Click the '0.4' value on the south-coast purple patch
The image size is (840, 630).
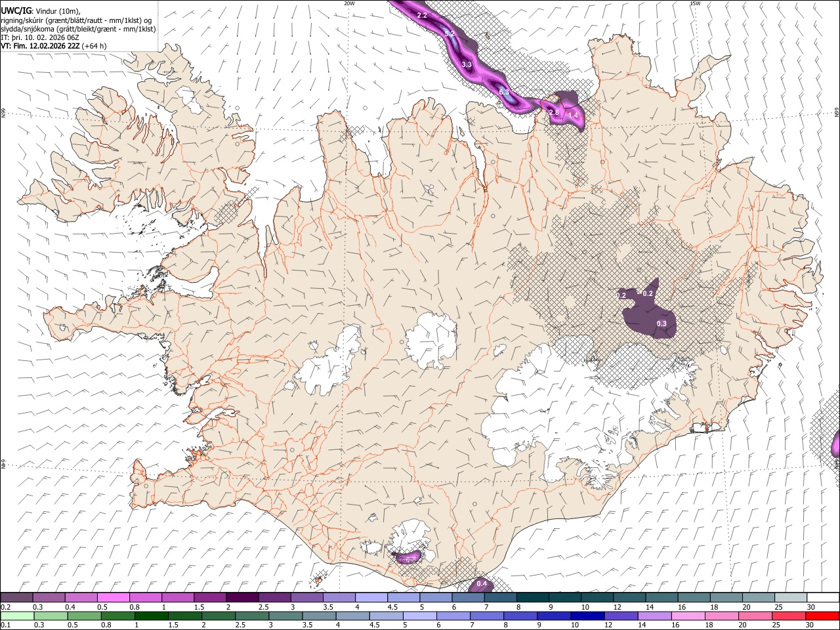coord(482,583)
